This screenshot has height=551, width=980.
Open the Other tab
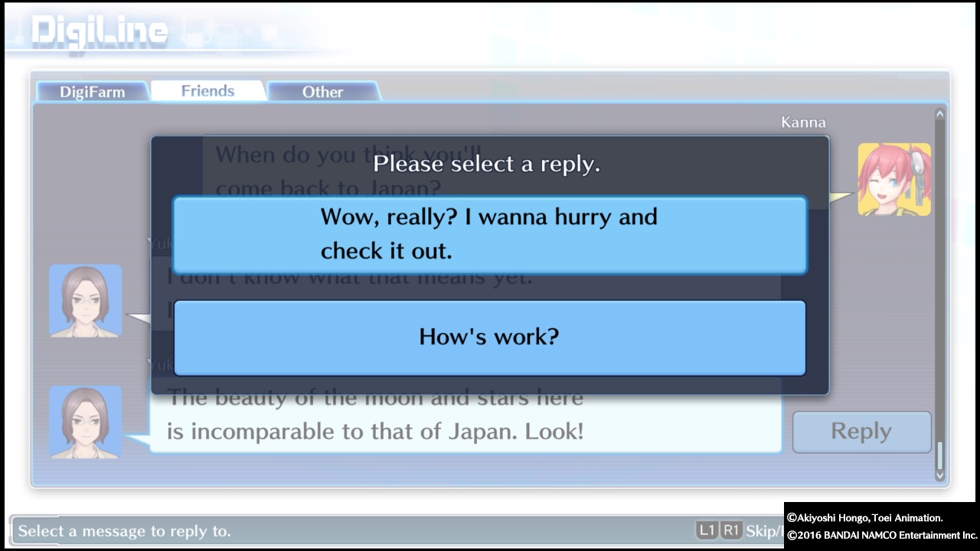[322, 92]
